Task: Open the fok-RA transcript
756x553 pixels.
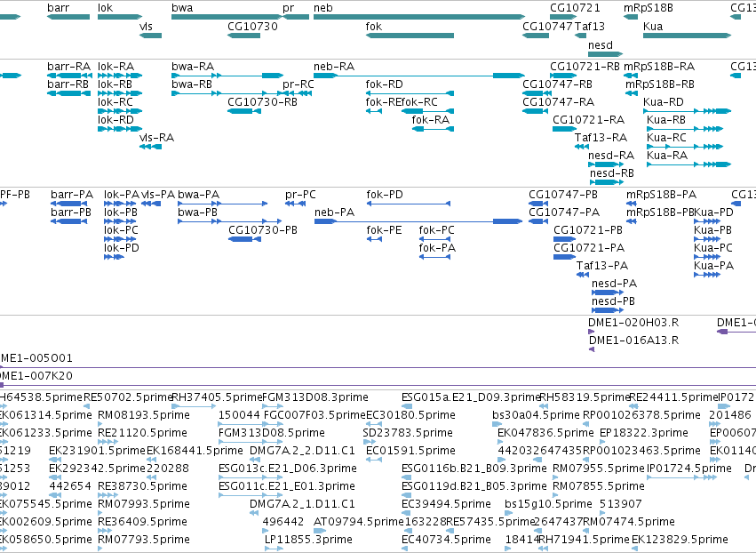Action: click(433, 129)
